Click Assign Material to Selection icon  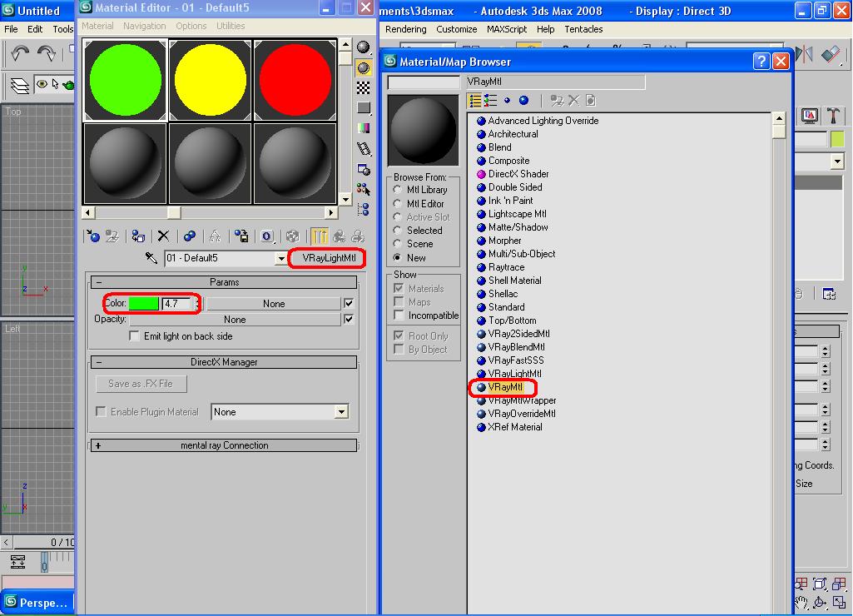pos(138,236)
